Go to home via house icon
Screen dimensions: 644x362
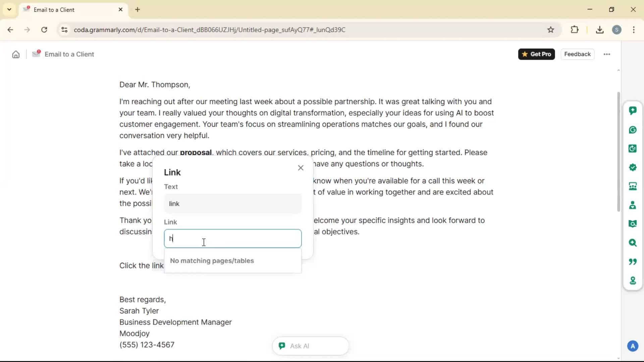pyautogui.click(x=16, y=54)
